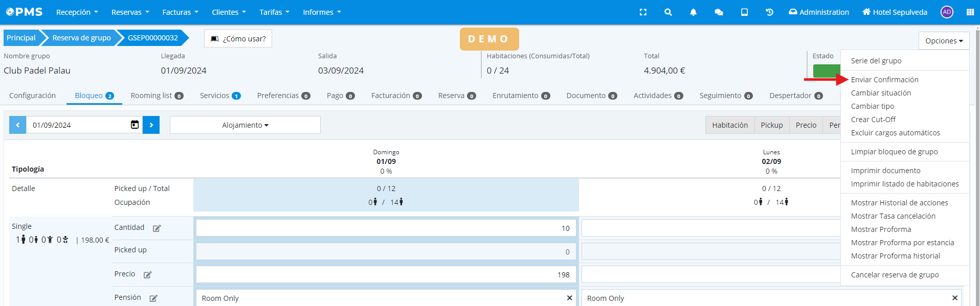
Task: Switch to the Pickup view button
Action: pyautogui.click(x=771, y=125)
